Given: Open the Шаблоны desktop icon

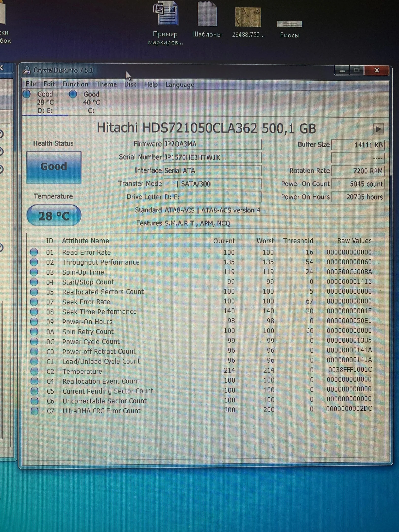Looking at the screenshot, I should coord(207,20).
